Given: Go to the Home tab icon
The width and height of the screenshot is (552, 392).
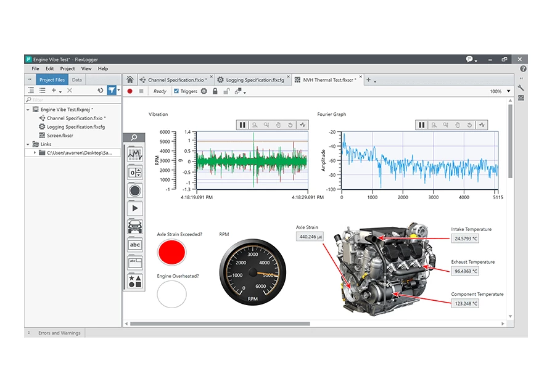Looking at the screenshot, I should point(130,80).
